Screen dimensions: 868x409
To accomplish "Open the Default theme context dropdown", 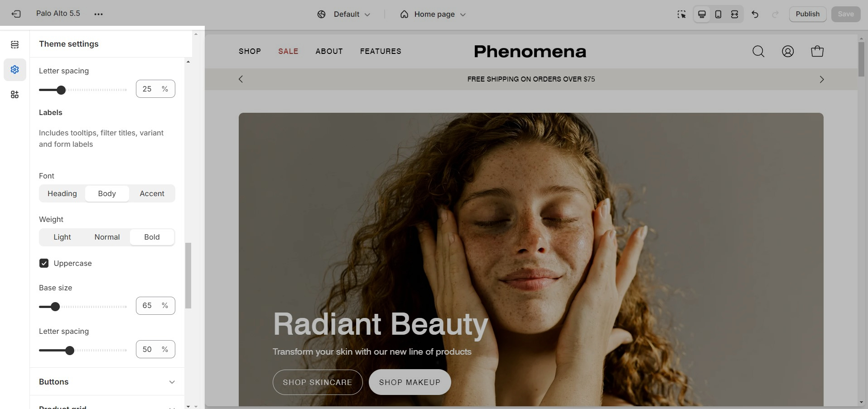I will 344,14.
